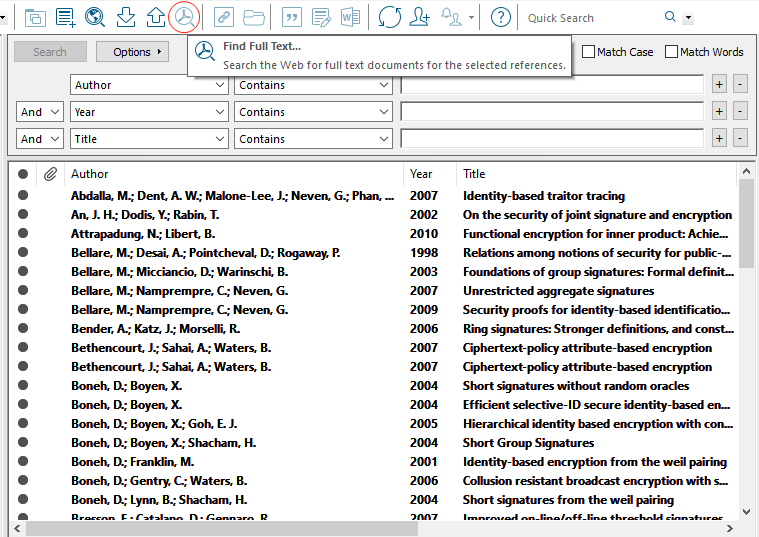Screen dimensions: 759x537
Task: Select the Attrapadung, N.; Libert, B. reference
Action: [374, 233]
